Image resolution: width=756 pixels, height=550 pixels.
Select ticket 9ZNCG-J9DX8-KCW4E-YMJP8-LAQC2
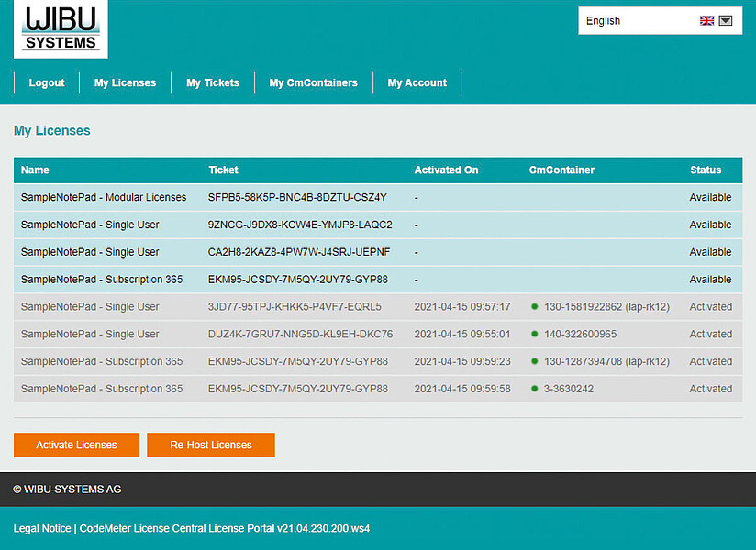point(300,225)
